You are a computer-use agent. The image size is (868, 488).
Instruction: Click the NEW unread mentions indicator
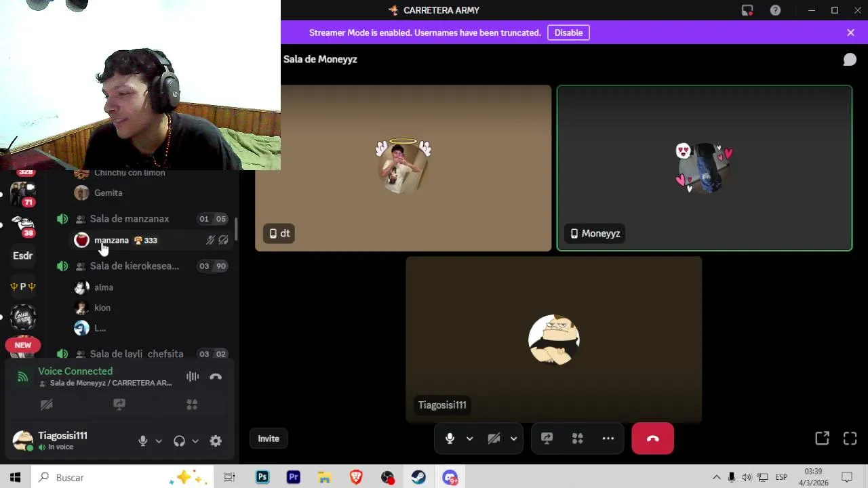pyautogui.click(x=23, y=345)
